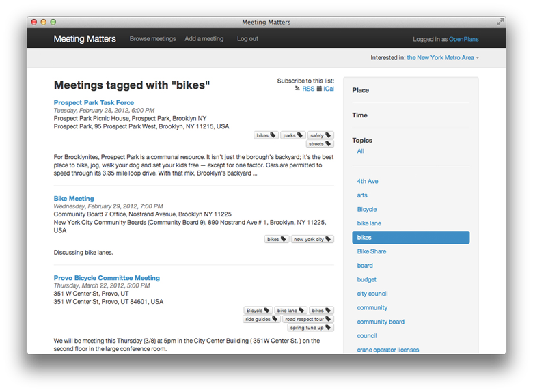The image size is (533, 392).
Task: Open Browse meetings in nav bar
Action: [152, 39]
